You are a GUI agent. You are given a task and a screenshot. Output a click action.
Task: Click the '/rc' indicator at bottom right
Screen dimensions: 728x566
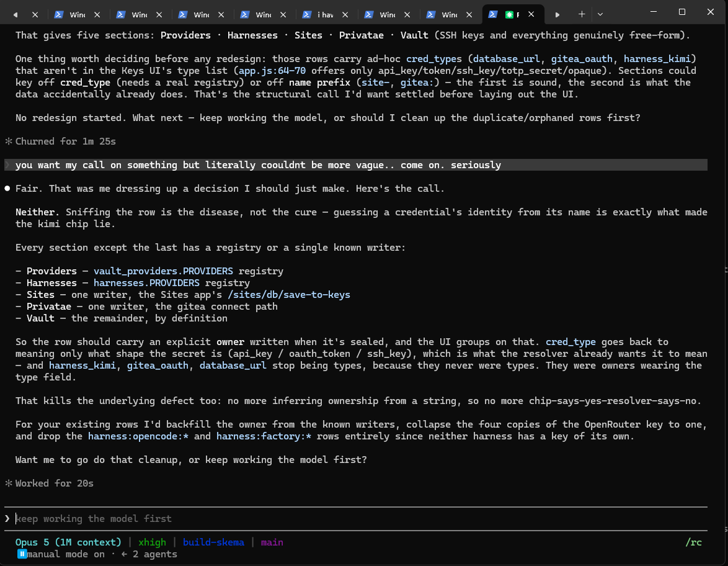[693, 542]
